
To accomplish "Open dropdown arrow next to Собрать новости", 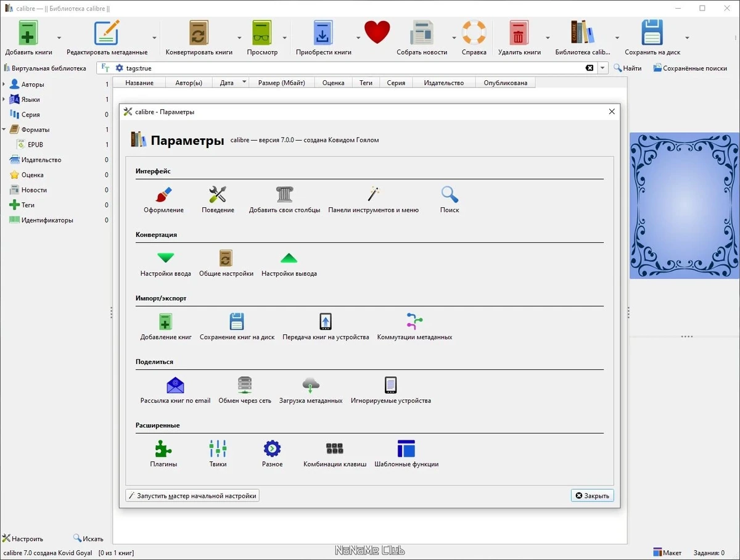I will (454, 38).
